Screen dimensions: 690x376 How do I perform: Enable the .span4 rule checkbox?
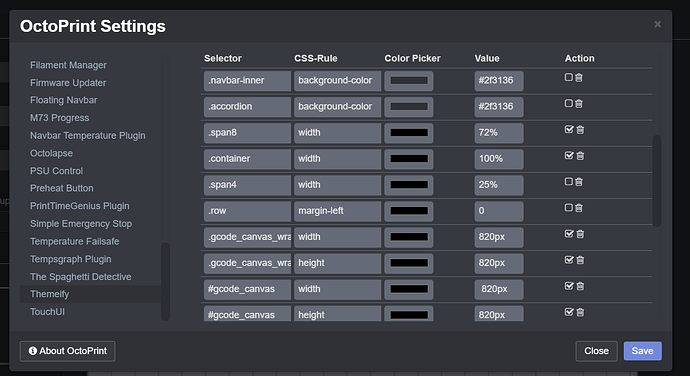569,181
